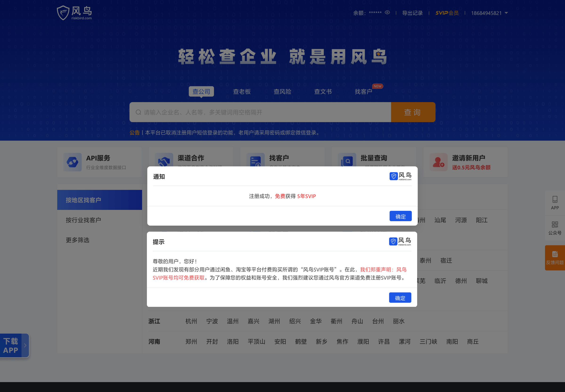Screen dimensions: 565x392
Task: Select 更多筛选 sidebar item
Action: point(100,240)
